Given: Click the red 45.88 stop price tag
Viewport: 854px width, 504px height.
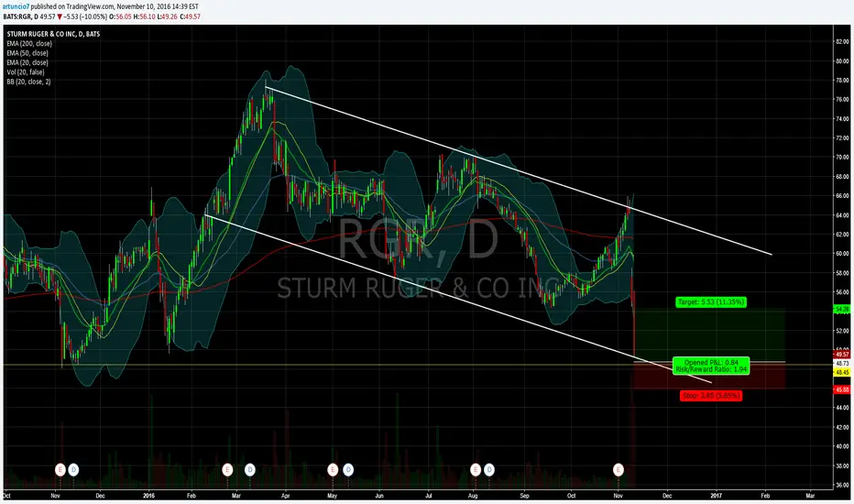Looking at the screenshot, I should click(842, 389).
